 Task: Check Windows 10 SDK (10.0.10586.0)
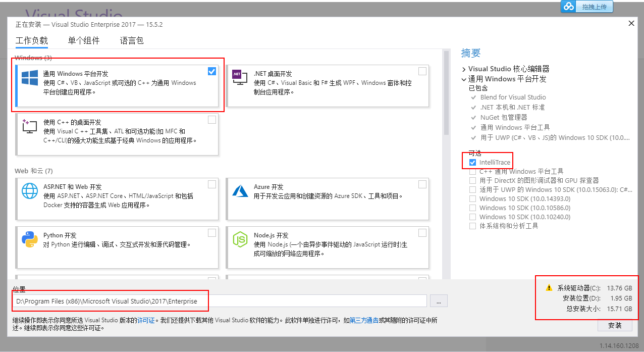tap(472, 208)
